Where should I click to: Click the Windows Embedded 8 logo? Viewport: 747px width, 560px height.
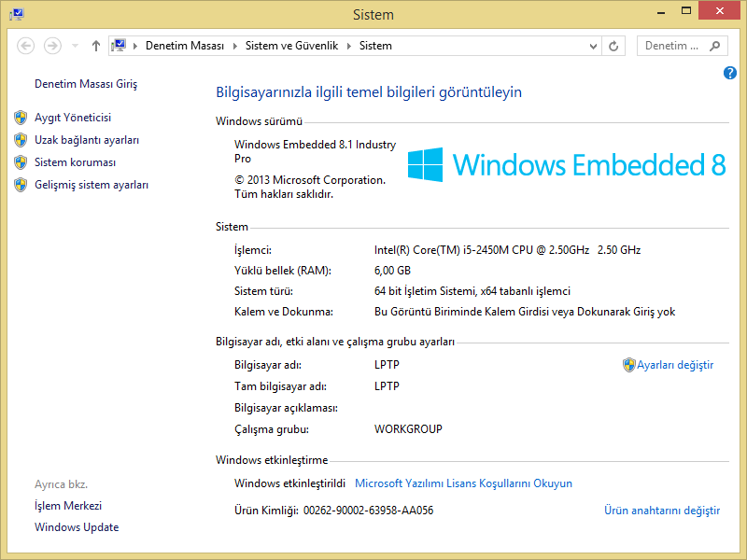pos(567,165)
